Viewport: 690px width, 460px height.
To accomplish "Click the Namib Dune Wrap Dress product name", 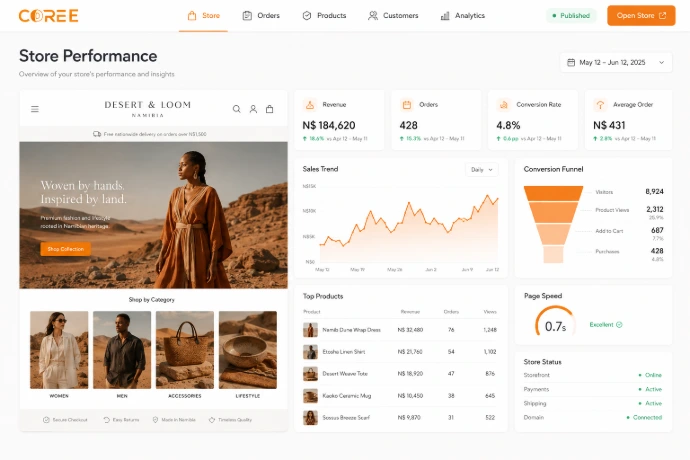I will click(x=351, y=330).
